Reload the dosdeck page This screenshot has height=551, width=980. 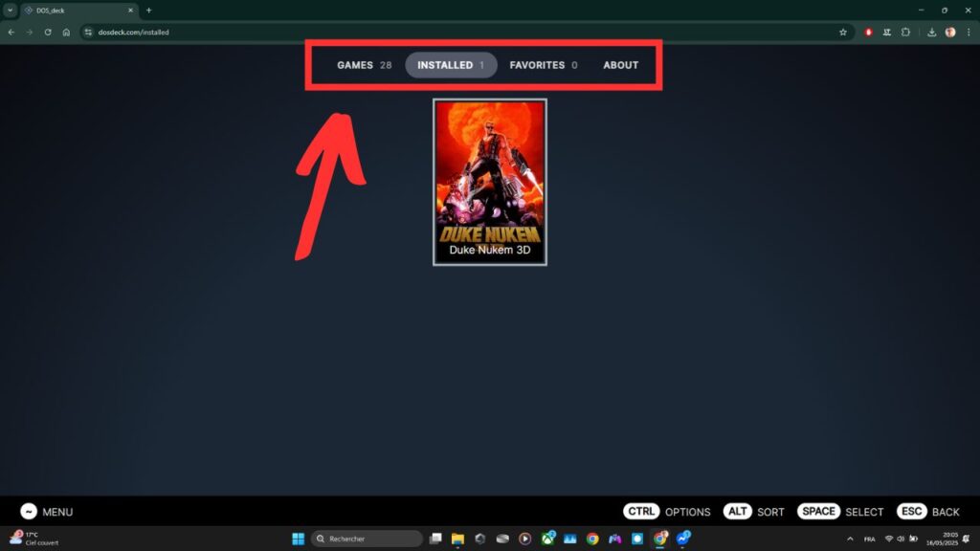(48, 32)
